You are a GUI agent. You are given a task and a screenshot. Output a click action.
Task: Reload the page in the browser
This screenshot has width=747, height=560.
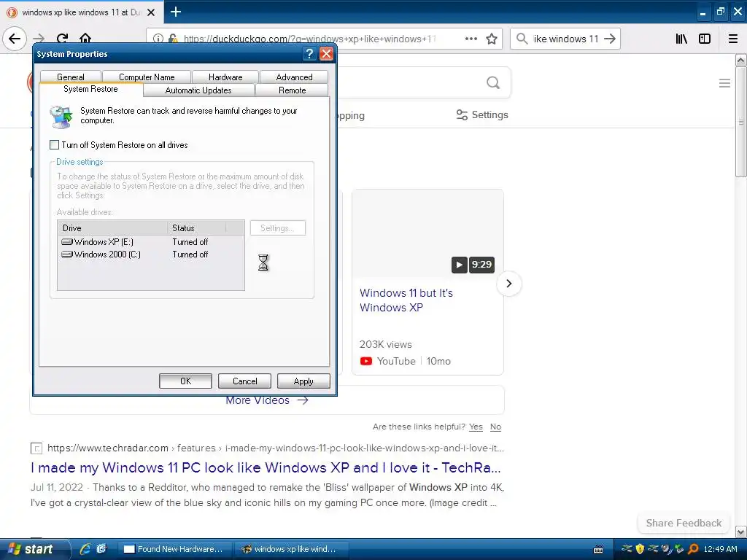[x=63, y=39]
